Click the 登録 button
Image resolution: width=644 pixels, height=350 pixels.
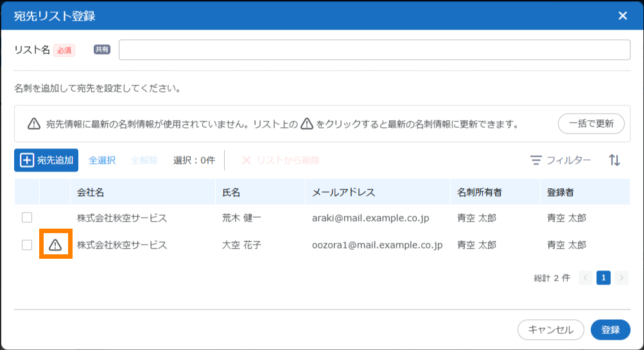(x=610, y=330)
